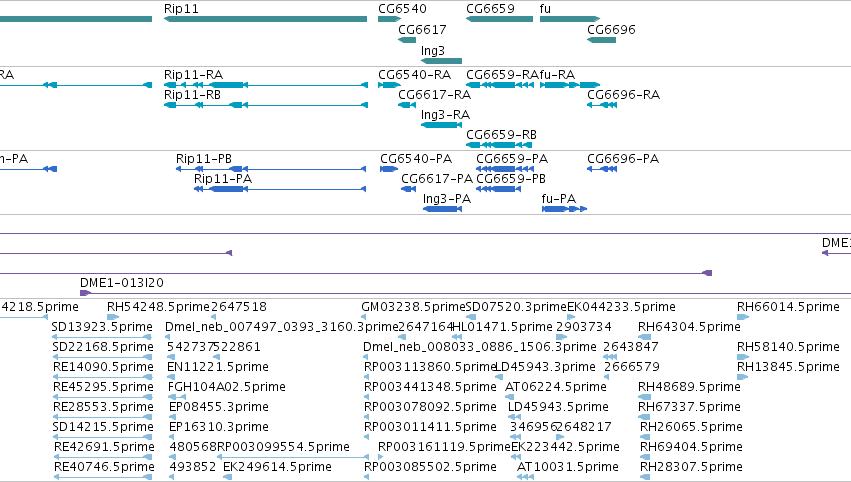Screen dimensions: 851x482
Task: Select the HL01471.5prime EST label
Action: click(x=502, y=327)
